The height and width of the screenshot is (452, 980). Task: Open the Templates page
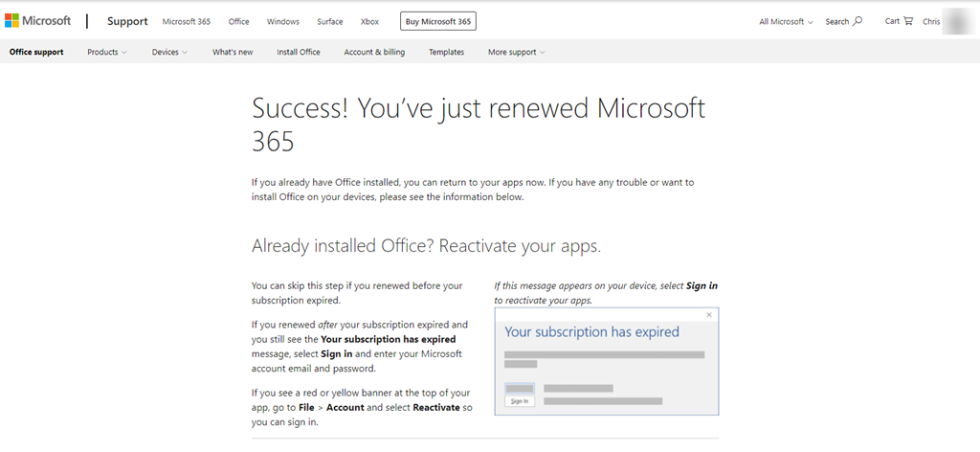(x=446, y=52)
